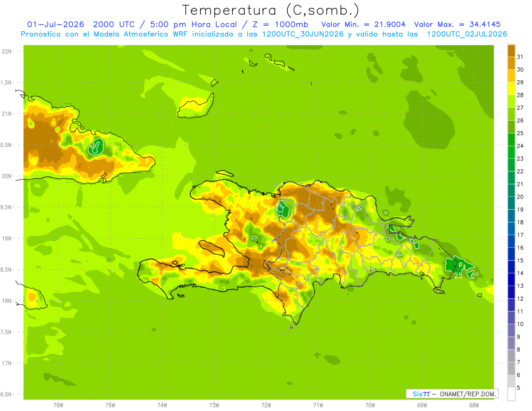Image resolution: width=532 pixels, height=411 pixels.
Task: Click the '71W' longitude axis label
Action: [318, 406]
